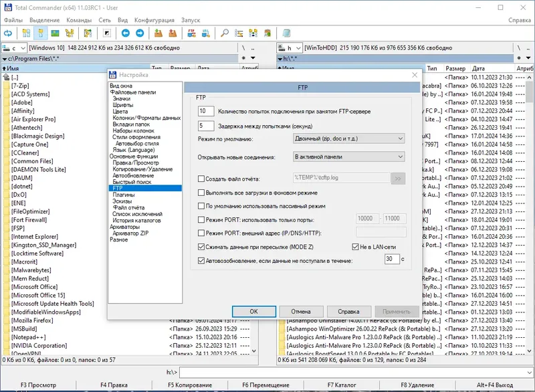Go back with the blue left arrow
The image size is (535, 392).
[x=126, y=33]
